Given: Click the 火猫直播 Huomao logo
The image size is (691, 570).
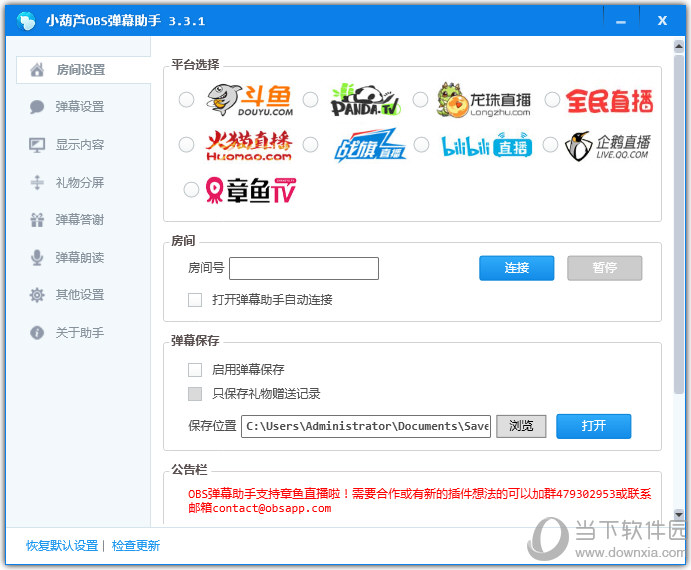Looking at the screenshot, I should click(249, 145).
